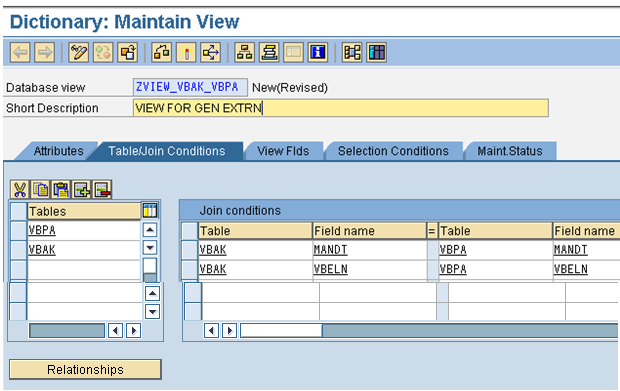Click the Join conditions panel title
Screen dimensions: 620x391
(x=240, y=210)
